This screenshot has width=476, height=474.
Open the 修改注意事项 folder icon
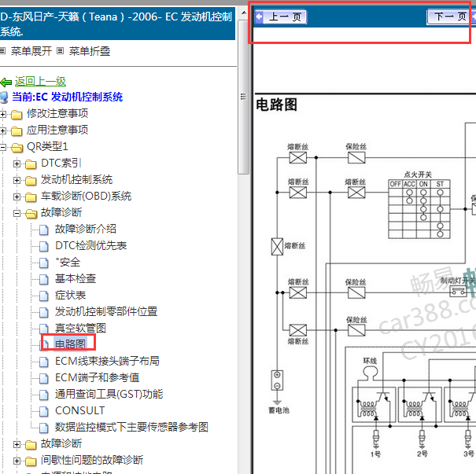[x=17, y=114]
